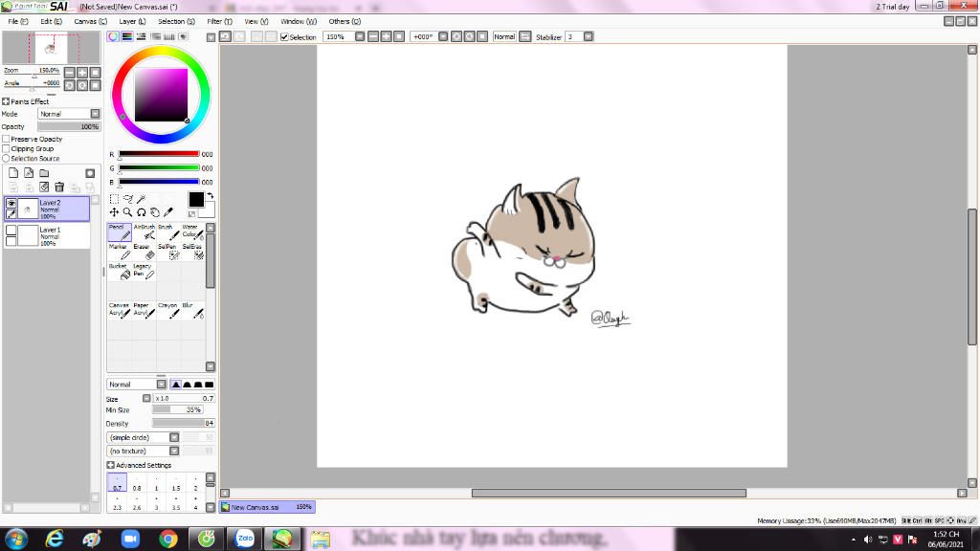Select brush size preset 2.3
Viewport: 980px width, 551px height.
click(x=117, y=503)
